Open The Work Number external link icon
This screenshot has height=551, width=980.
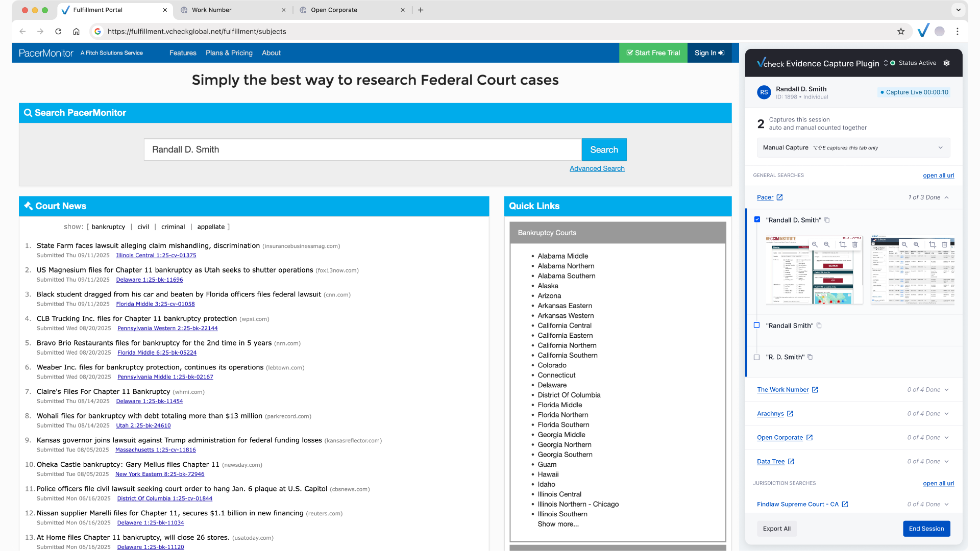click(815, 390)
